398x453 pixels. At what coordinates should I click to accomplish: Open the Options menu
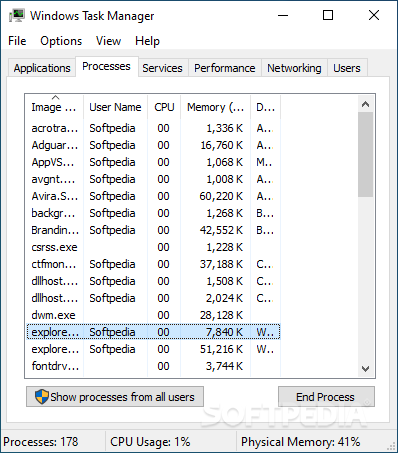coord(61,41)
